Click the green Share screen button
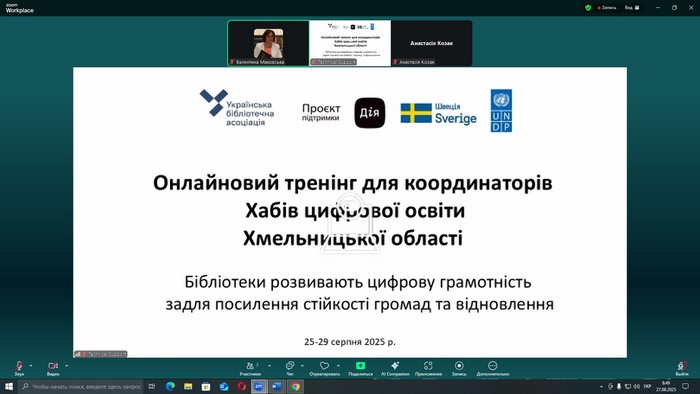700x394 pixels. [x=360, y=368]
